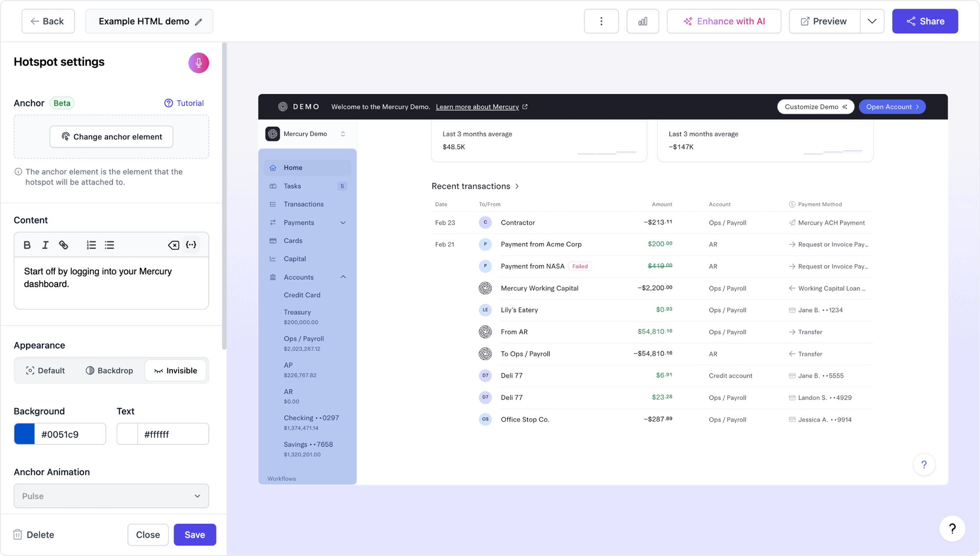Click the Lily's Eatery transaction row
Viewport: 980px width, 556px height.
[x=652, y=310]
